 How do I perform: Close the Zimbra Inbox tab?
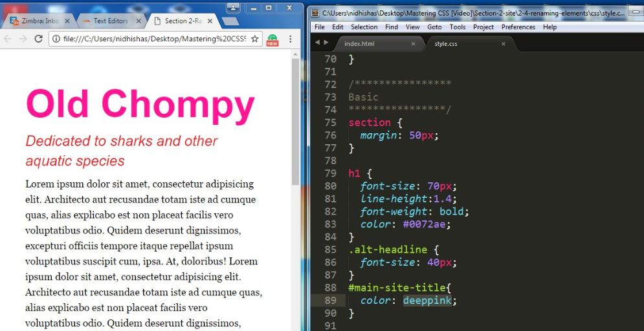point(68,21)
